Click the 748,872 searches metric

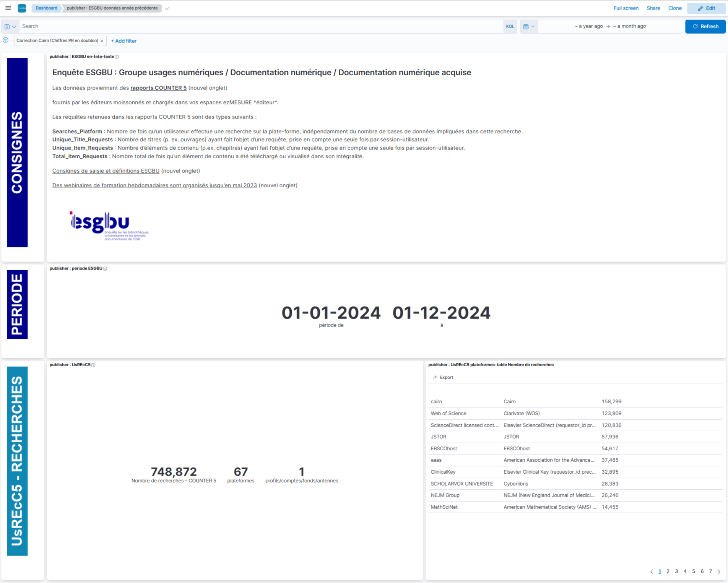[x=174, y=472]
